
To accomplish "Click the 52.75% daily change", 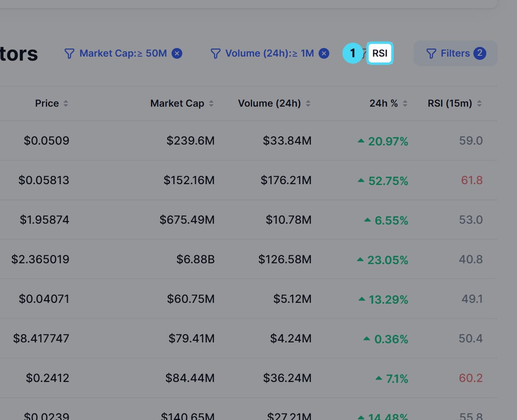I will click(383, 181).
